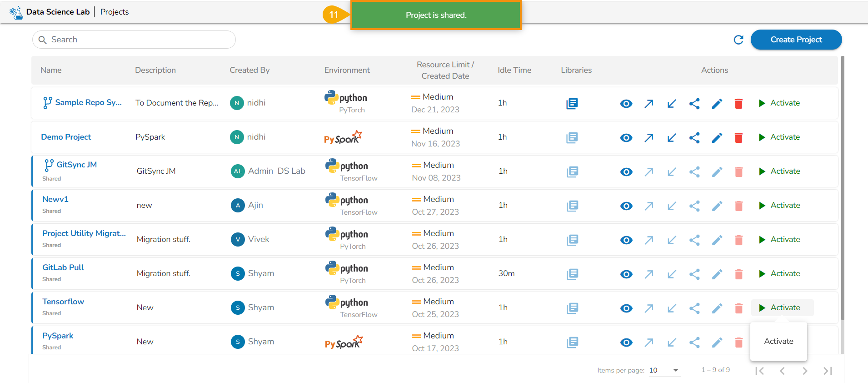Open the Projects breadcrumb in header
This screenshot has height=383, width=868.
tap(115, 12)
